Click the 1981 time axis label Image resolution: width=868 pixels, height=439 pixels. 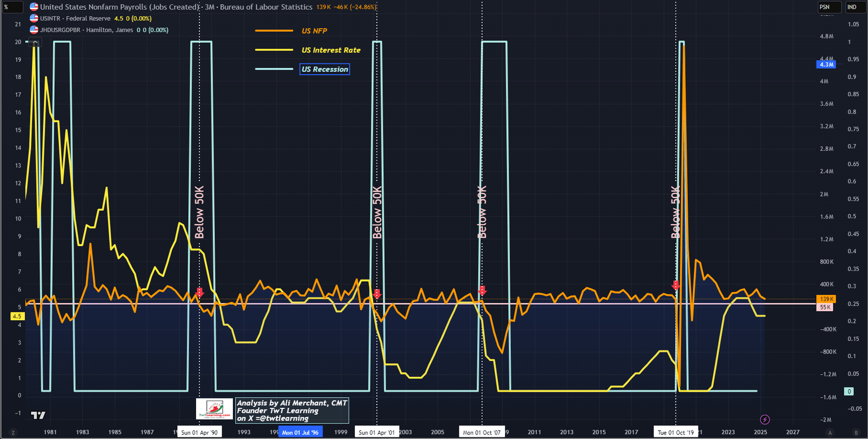[x=50, y=432]
